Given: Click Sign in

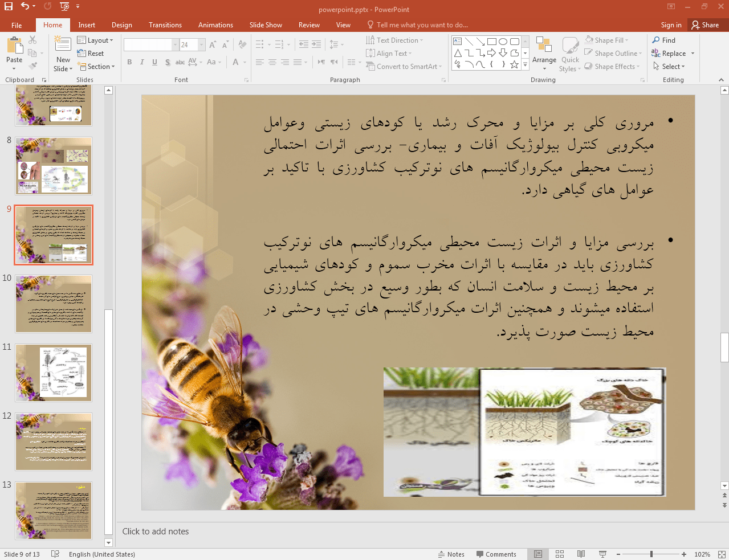Looking at the screenshot, I should (671, 25).
